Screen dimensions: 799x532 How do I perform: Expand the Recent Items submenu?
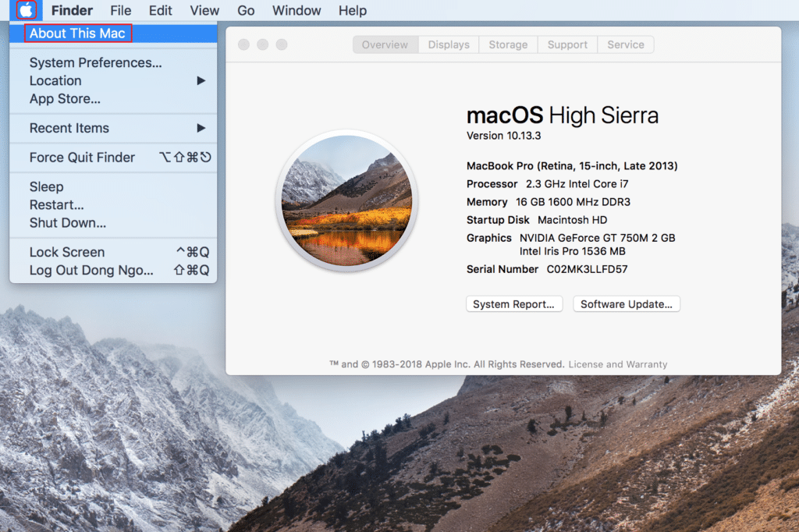point(113,129)
